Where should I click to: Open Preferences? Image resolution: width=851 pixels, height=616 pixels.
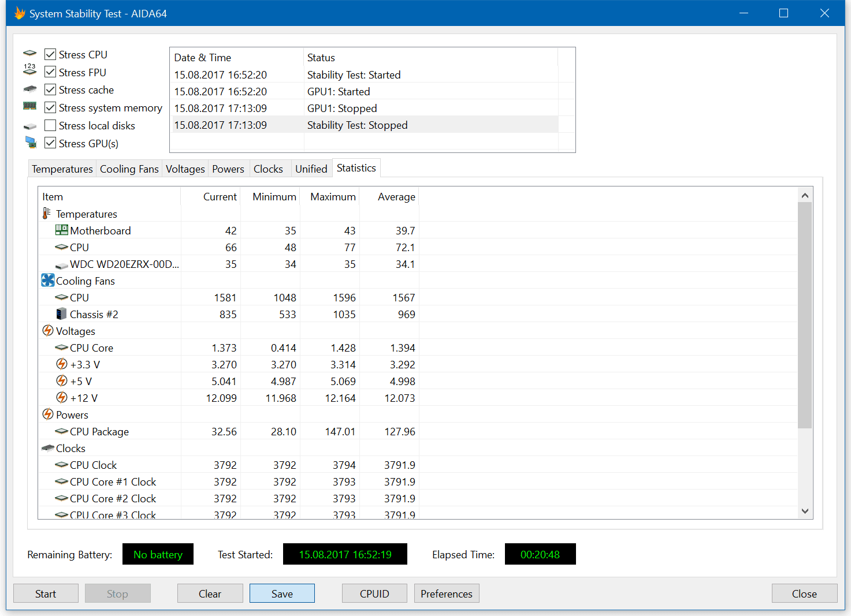447,593
